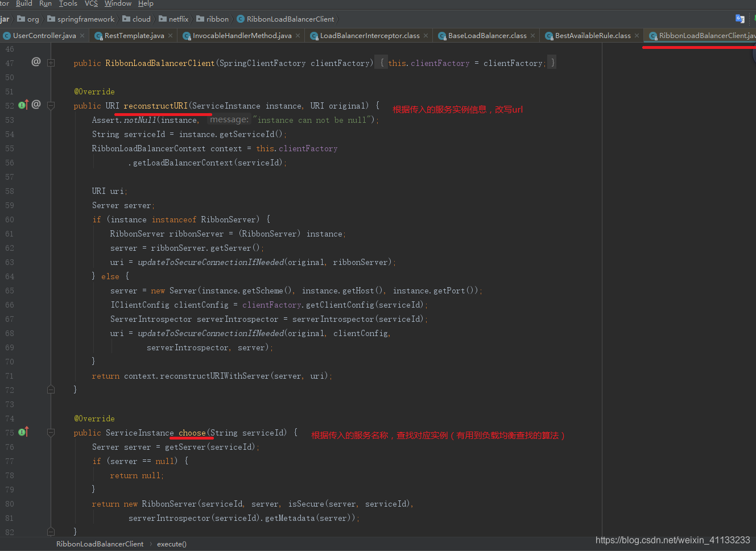Click the RestTemplate.java tab file icon
This screenshot has height=551, width=756.
tap(98, 36)
